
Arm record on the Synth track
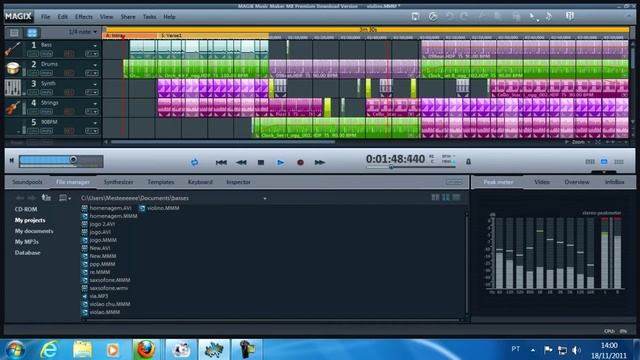point(69,92)
